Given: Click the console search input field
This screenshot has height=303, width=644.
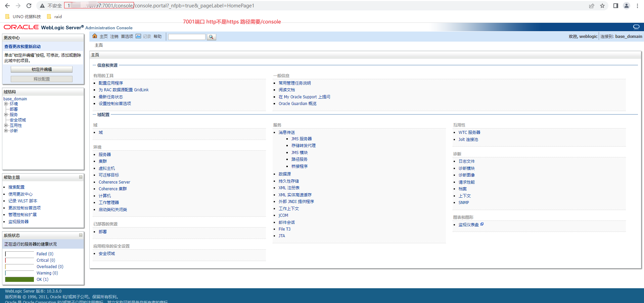Looking at the screenshot, I should (x=187, y=37).
